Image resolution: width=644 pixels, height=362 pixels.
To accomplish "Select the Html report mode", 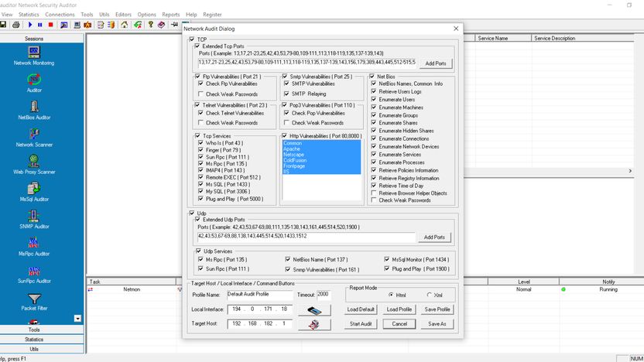I will click(x=391, y=295).
